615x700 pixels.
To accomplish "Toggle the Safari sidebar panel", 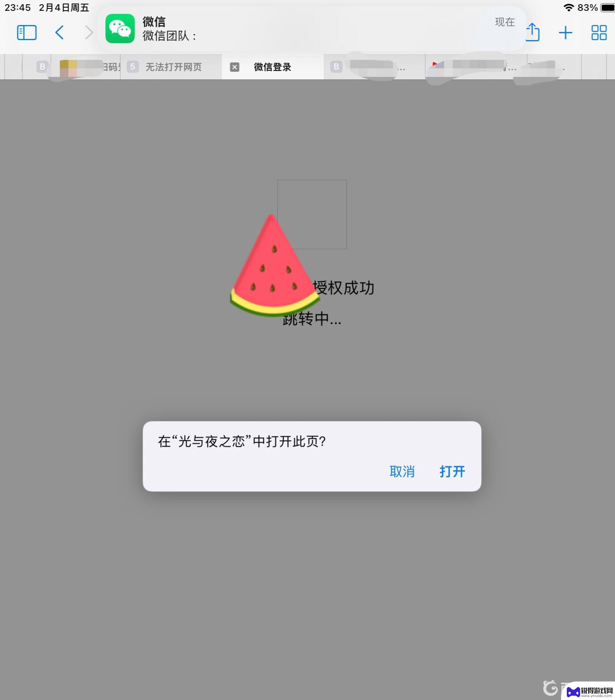I will [27, 32].
